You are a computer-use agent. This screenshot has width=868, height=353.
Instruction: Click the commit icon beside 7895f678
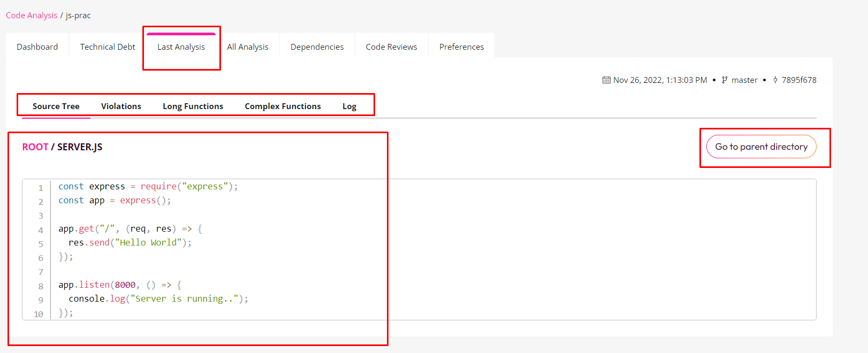coord(775,80)
